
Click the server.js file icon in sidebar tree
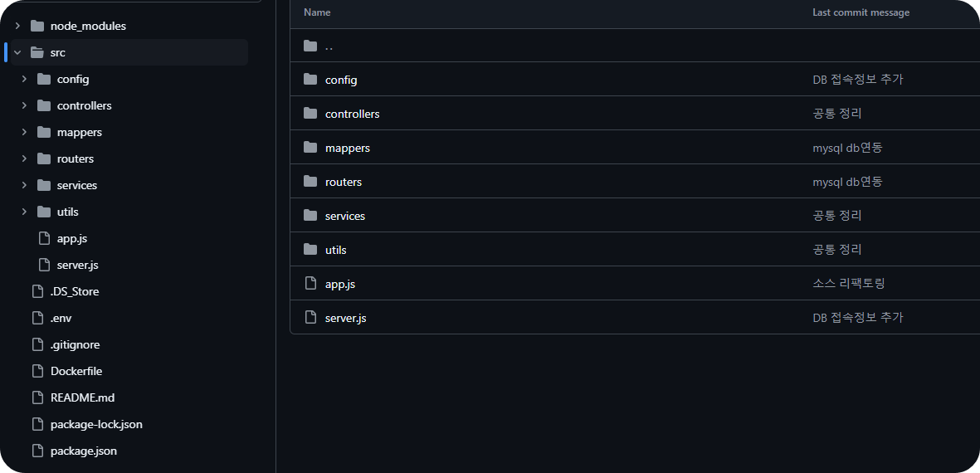click(44, 265)
